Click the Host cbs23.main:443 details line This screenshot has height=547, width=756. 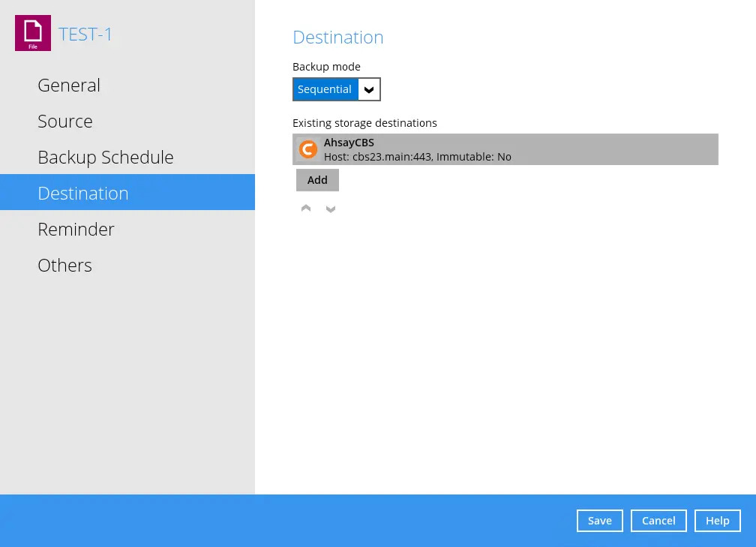click(x=417, y=157)
